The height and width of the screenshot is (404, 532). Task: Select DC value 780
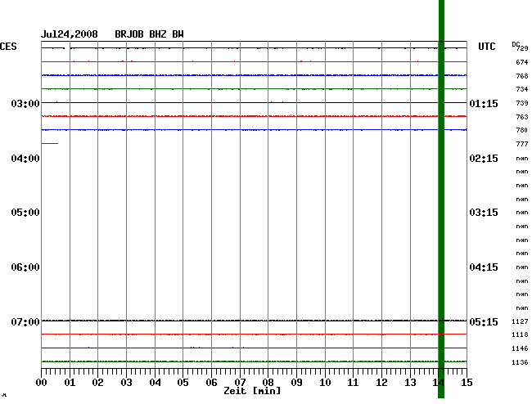pyautogui.click(x=522, y=130)
